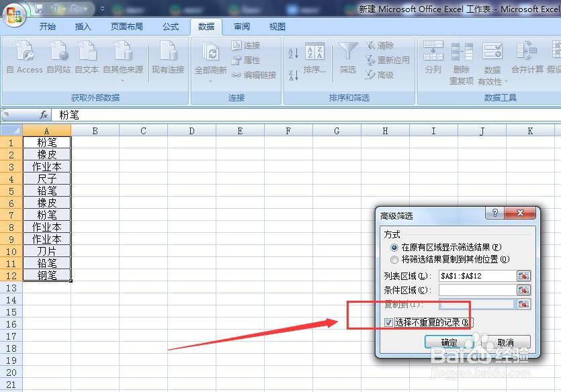Switch to the 开始 ribbon tab

coord(46,27)
